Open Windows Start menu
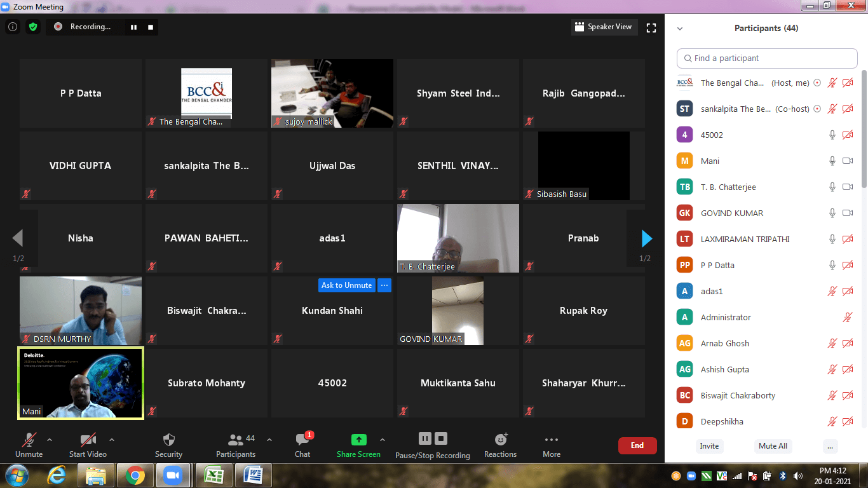This screenshot has width=868, height=488. (17, 475)
